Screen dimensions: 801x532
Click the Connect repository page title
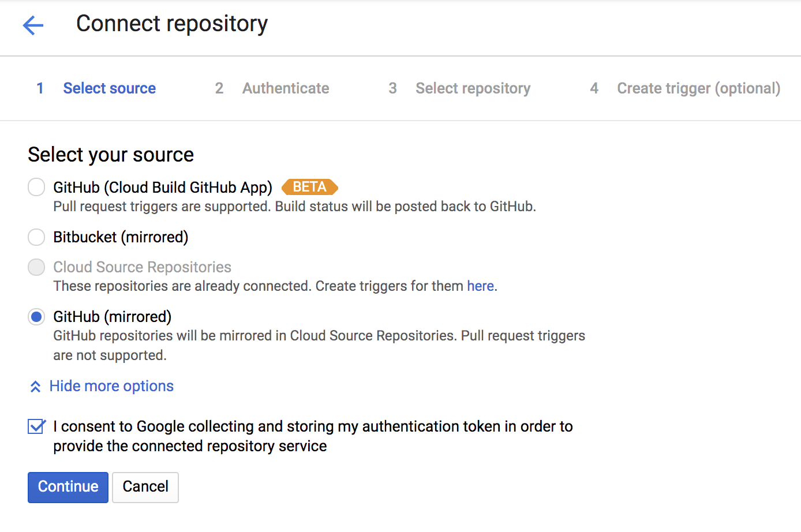coord(172,24)
